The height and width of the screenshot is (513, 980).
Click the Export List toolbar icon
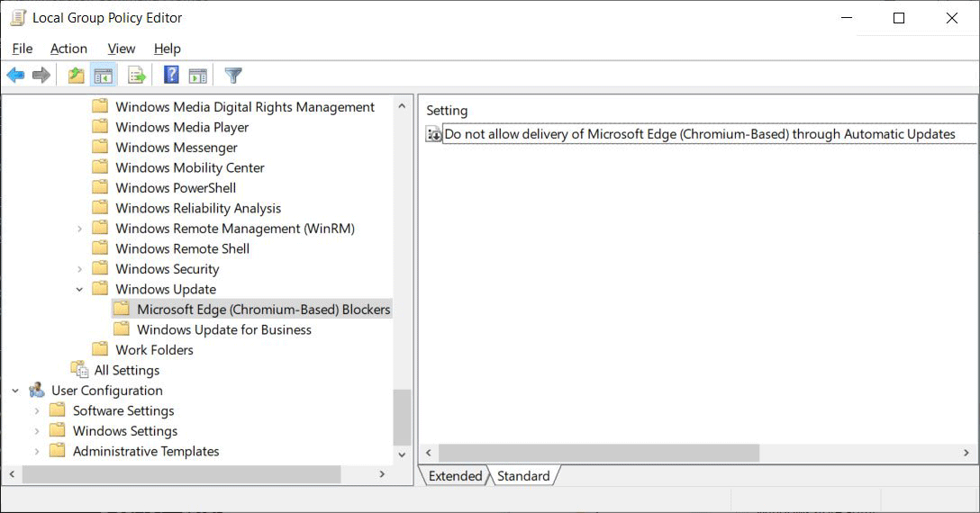point(136,76)
